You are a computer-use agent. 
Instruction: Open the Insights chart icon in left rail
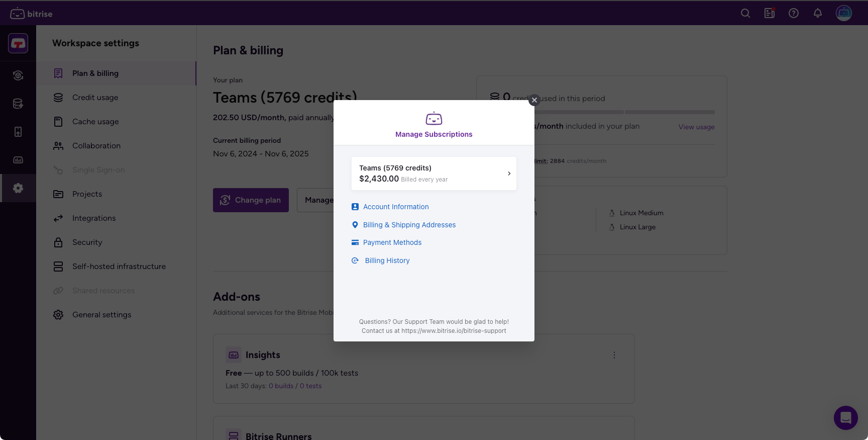coord(18,160)
